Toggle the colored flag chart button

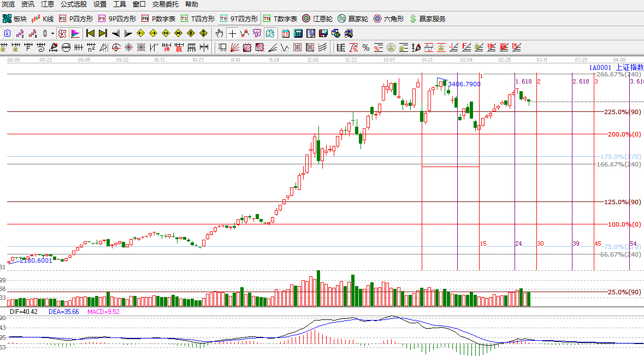point(75,33)
